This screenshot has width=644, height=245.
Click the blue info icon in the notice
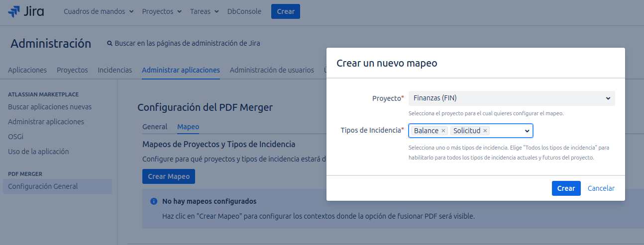point(154,201)
